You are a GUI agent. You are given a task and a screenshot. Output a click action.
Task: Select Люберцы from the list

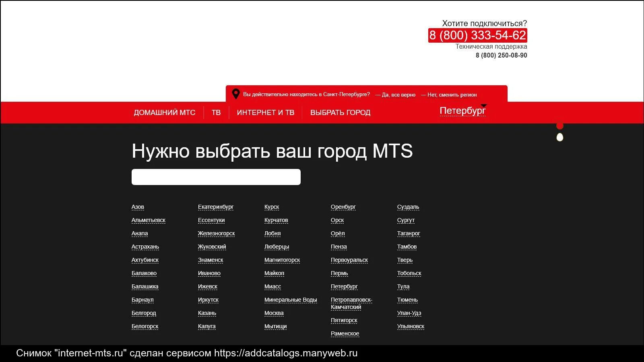point(277,247)
